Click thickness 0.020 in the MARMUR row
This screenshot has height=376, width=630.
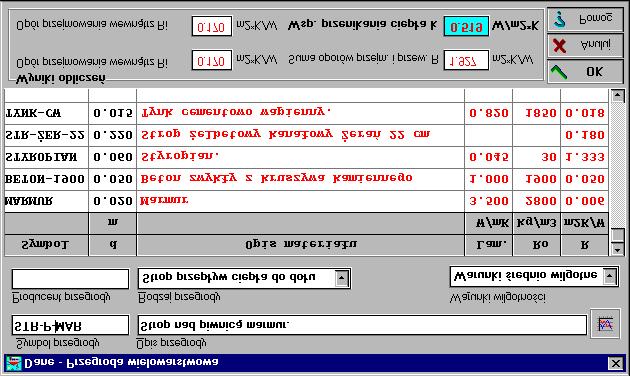[x=112, y=202]
